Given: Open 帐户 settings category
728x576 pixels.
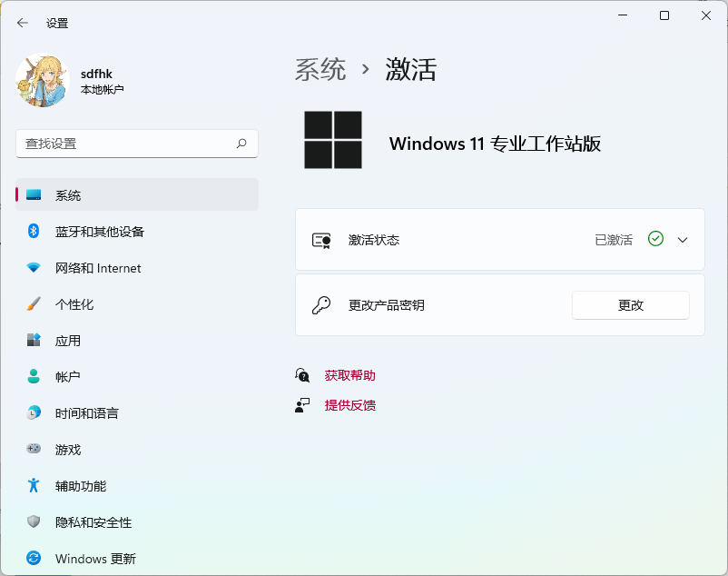Looking at the screenshot, I should (137, 376).
